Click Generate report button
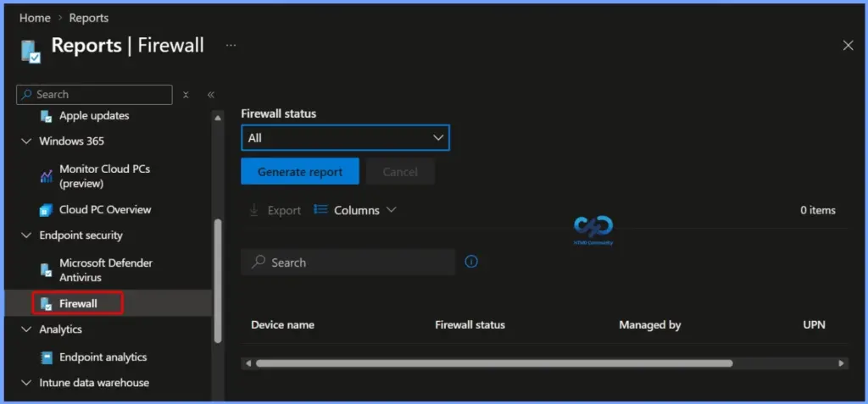Viewport: 868px width, 404px height. click(300, 172)
